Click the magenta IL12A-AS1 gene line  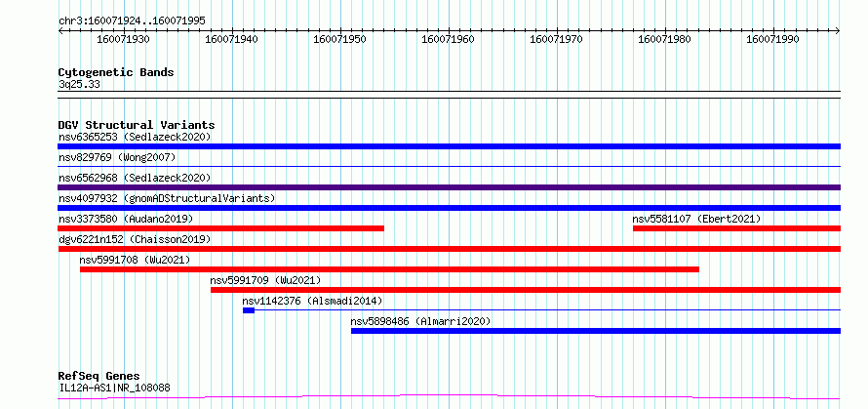coord(449,397)
